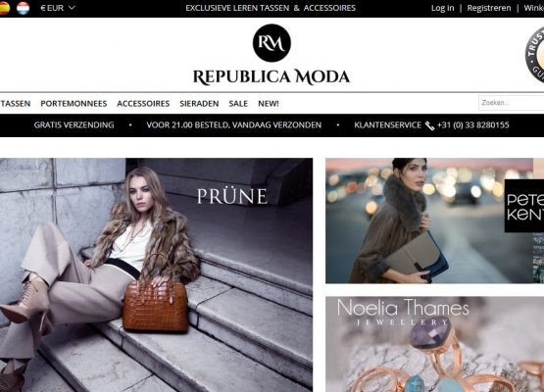Image resolution: width=544 pixels, height=392 pixels.
Task: Browse the Sieraden category
Action: [x=199, y=103]
